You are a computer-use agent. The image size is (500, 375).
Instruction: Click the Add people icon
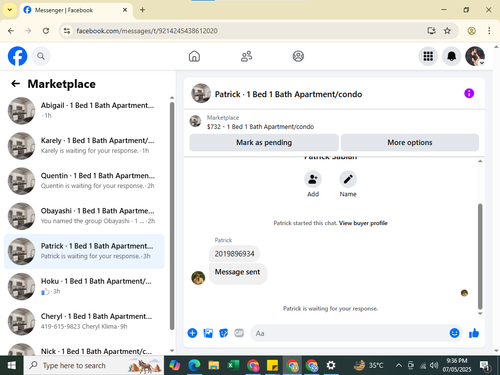click(313, 179)
